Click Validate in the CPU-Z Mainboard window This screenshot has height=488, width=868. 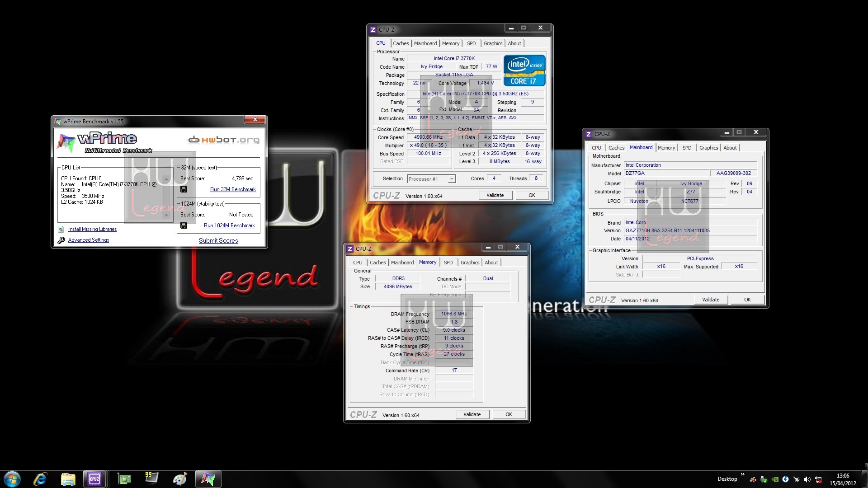coord(711,300)
